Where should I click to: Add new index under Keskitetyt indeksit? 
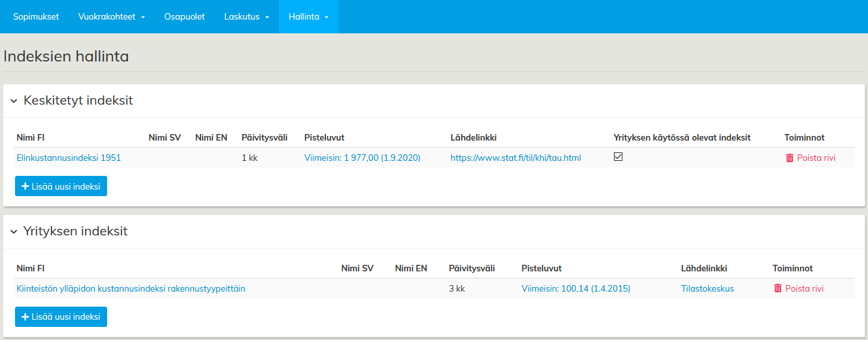click(61, 186)
